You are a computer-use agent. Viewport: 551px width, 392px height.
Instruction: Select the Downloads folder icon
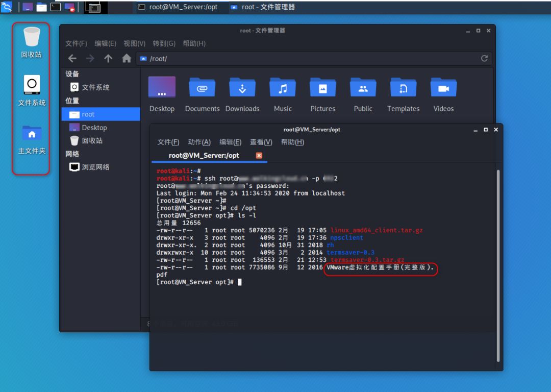pyautogui.click(x=242, y=94)
